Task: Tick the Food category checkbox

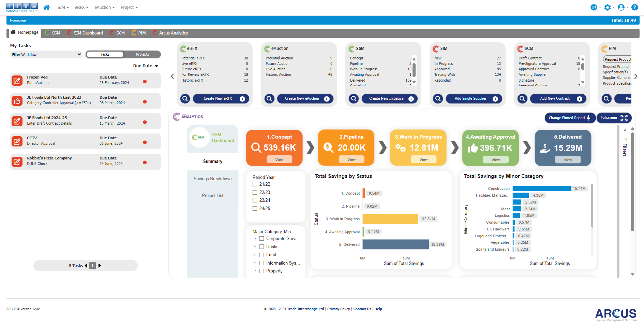Action: (x=261, y=255)
